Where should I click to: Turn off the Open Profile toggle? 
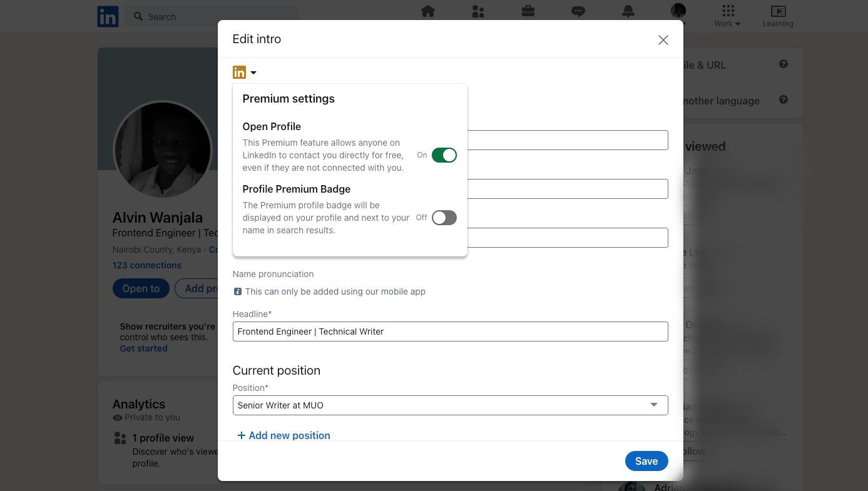click(444, 155)
